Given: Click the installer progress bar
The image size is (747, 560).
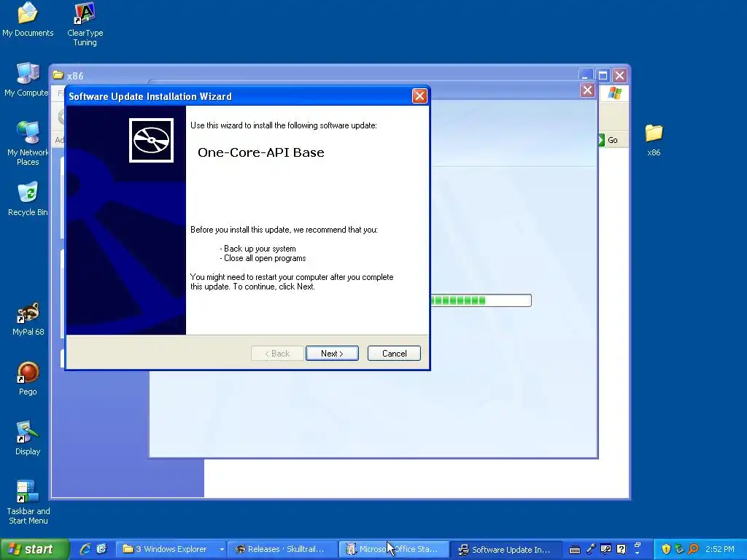Looking at the screenshot, I should [x=481, y=300].
